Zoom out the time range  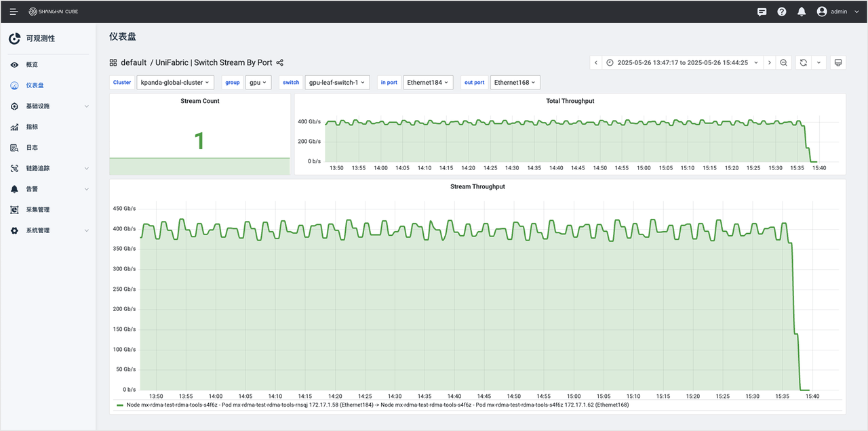pyautogui.click(x=783, y=62)
